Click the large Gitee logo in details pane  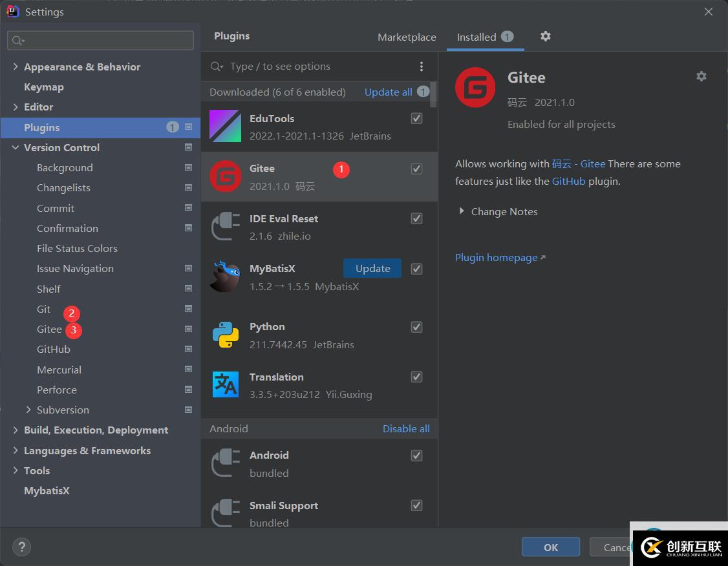(475, 87)
